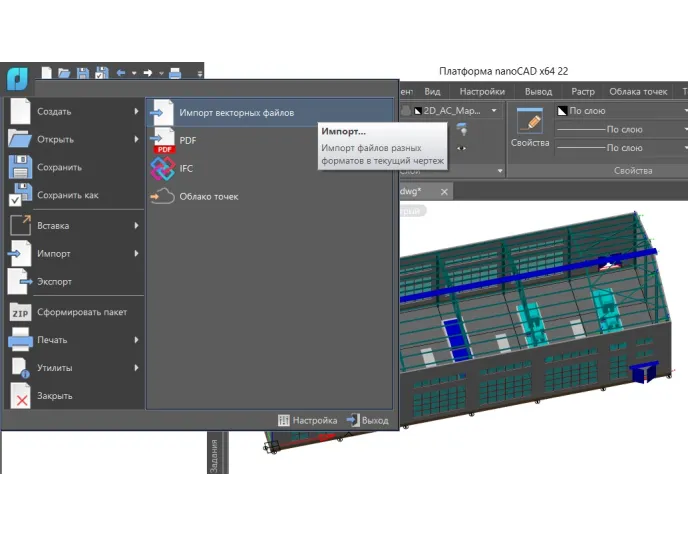Click the Выход exit button
This screenshot has width=688, height=537.
367,420
